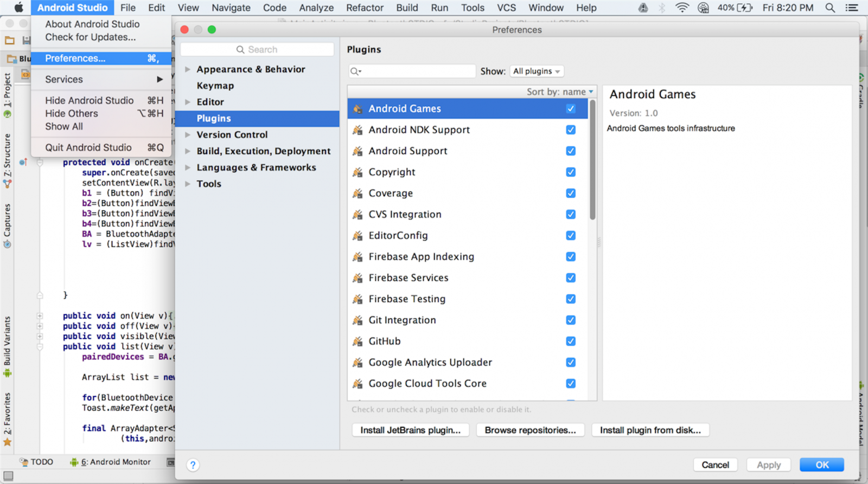The image size is (868, 484).
Task: Click the CVS Integration plugin icon
Action: coord(358,214)
